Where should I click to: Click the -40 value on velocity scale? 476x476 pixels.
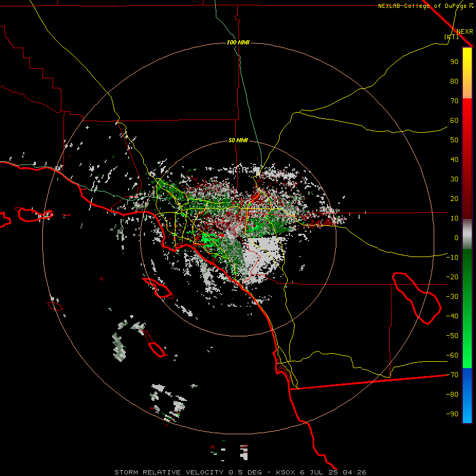[452, 316]
